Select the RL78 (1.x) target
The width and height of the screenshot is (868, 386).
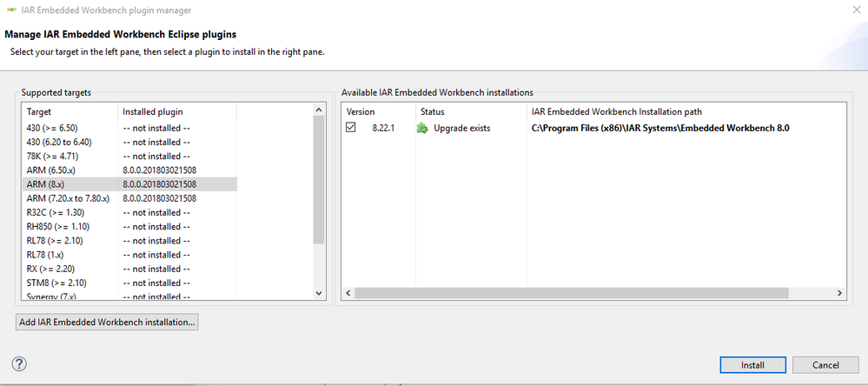[45, 255]
